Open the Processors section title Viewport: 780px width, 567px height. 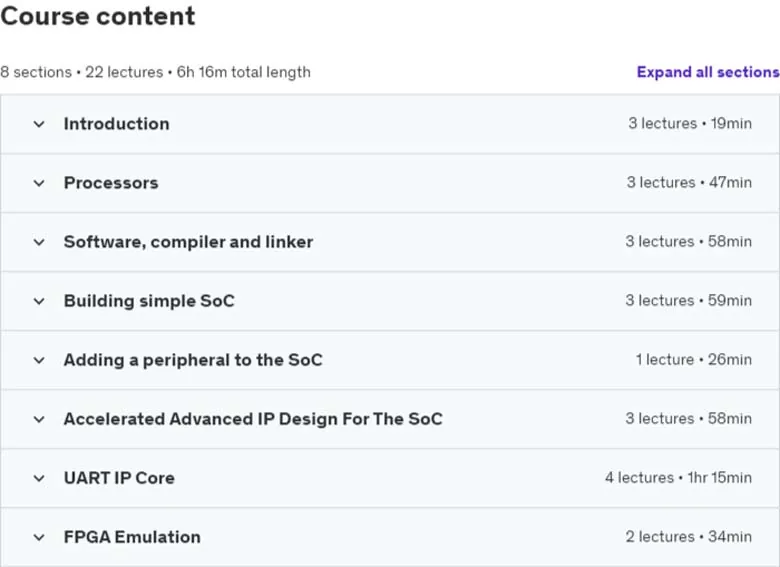111,183
